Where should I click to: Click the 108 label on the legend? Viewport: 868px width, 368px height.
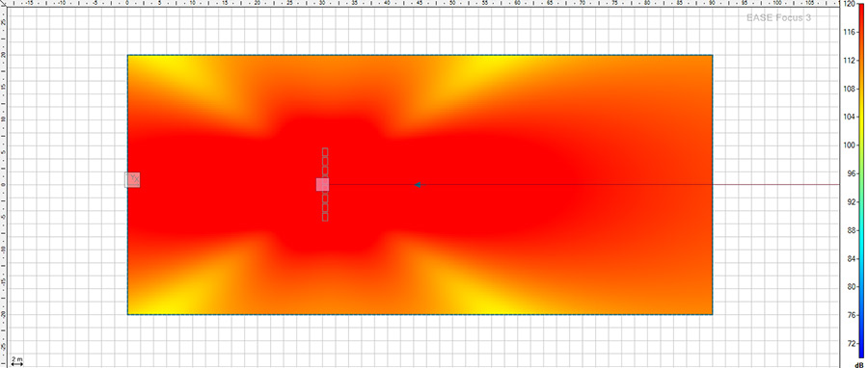click(849, 89)
